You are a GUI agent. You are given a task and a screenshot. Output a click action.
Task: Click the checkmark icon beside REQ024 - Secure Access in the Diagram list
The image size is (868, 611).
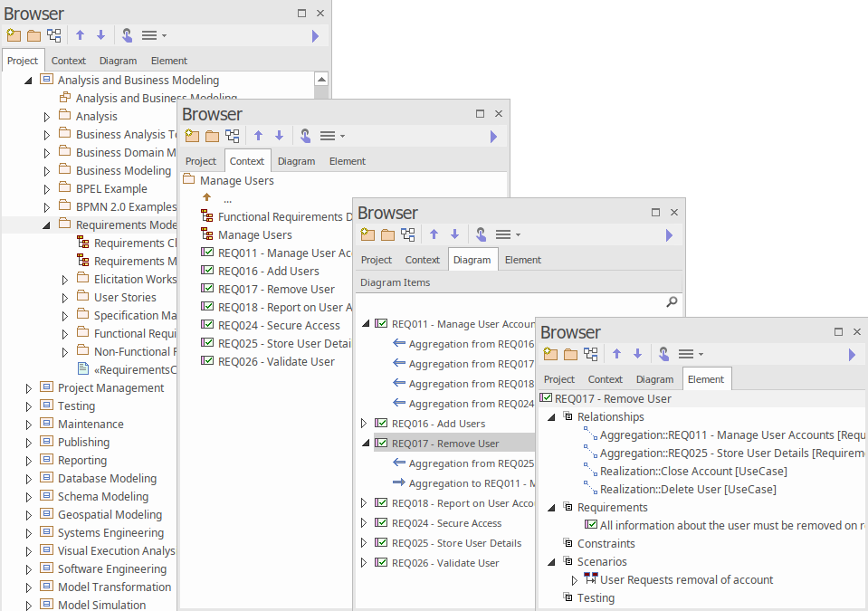(381, 523)
